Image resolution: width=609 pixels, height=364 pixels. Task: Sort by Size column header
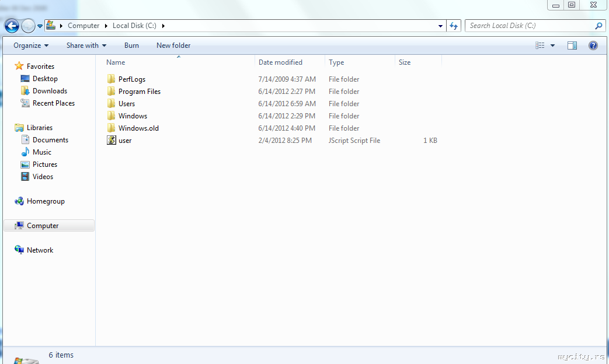pyautogui.click(x=418, y=62)
